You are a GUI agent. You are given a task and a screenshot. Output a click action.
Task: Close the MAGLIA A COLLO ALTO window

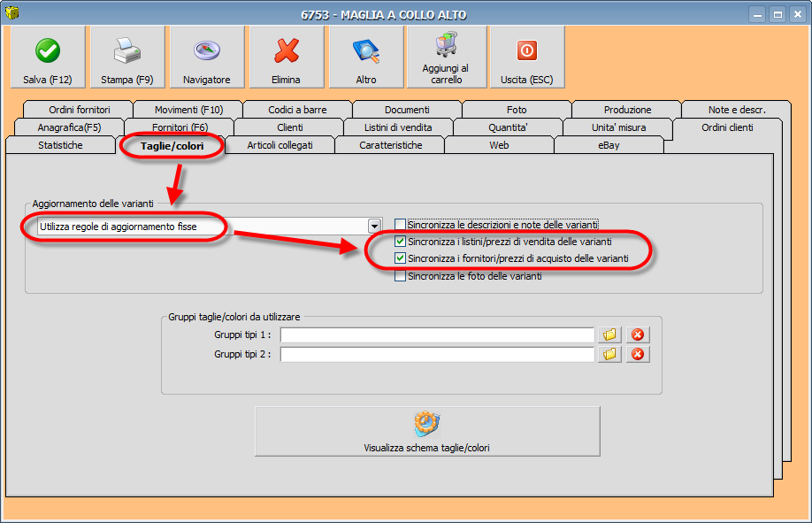click(x=798, y=14)
